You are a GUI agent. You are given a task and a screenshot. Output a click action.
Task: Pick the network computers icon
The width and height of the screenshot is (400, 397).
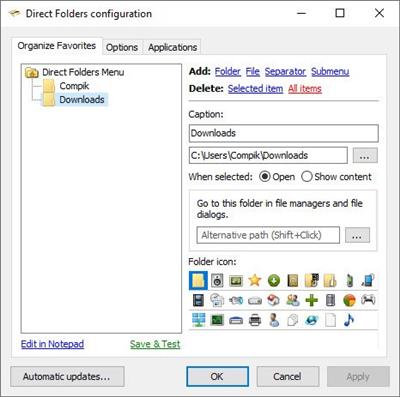(x=198, y=320)
